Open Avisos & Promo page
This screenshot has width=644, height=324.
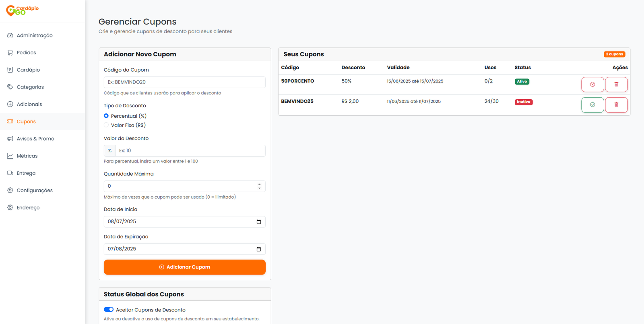[x=35, y=139]
